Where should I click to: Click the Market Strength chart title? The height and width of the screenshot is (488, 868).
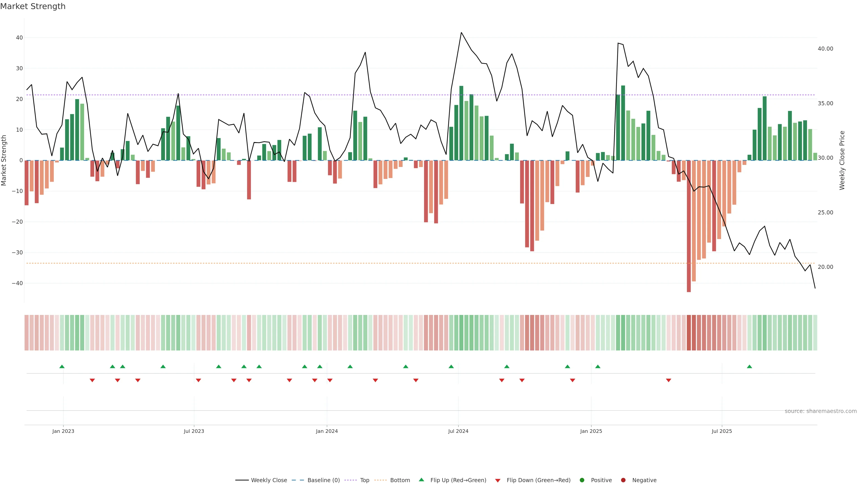click(33, 6)
